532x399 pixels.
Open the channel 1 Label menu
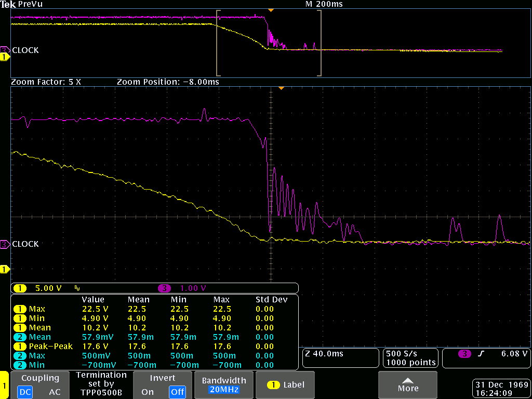[285, 385]
